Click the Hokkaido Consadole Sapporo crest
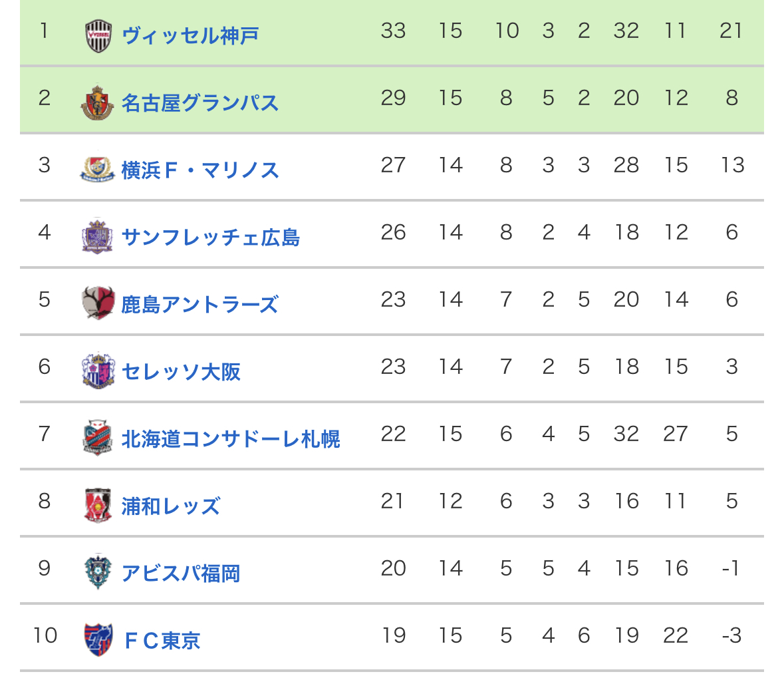 pyautogui.click(x=97, y=438)
